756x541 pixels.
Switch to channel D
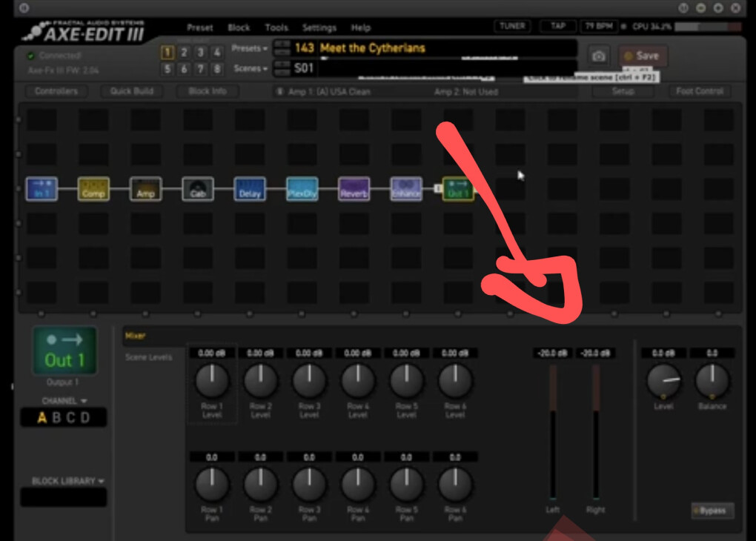[x=85, y=417]
